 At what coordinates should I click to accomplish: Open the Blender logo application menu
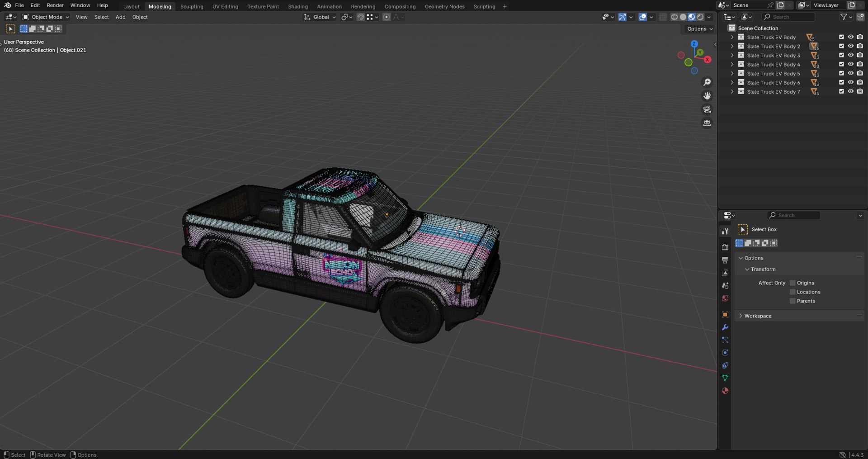pos(7,5)
